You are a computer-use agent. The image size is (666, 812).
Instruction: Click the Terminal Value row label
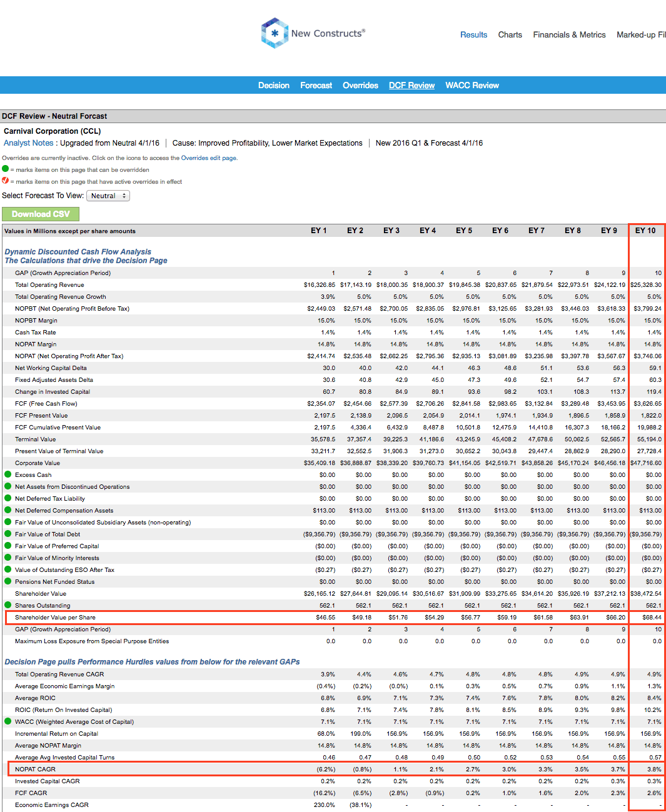[x=36, y=439]
